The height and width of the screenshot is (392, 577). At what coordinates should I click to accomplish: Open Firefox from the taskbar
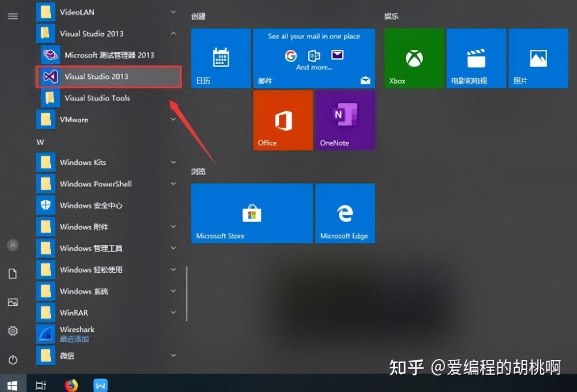(72, 385)
